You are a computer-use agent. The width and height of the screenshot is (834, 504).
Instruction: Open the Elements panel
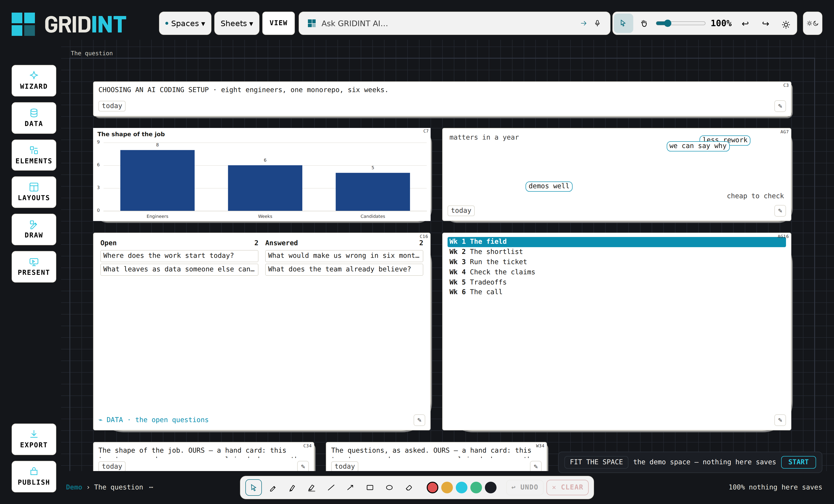34,155
